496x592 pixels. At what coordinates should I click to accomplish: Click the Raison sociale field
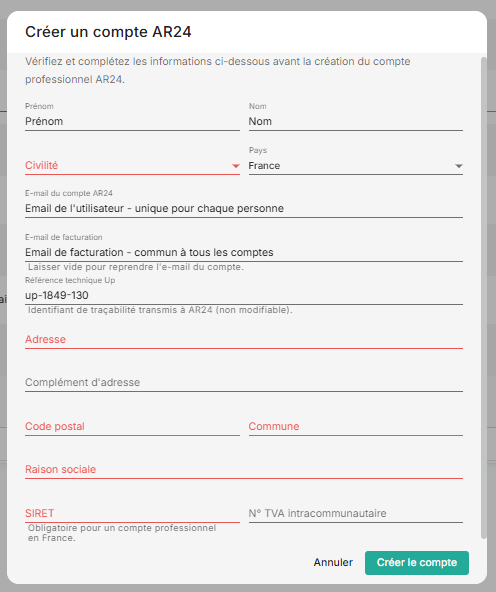click(x=244, y=469)
